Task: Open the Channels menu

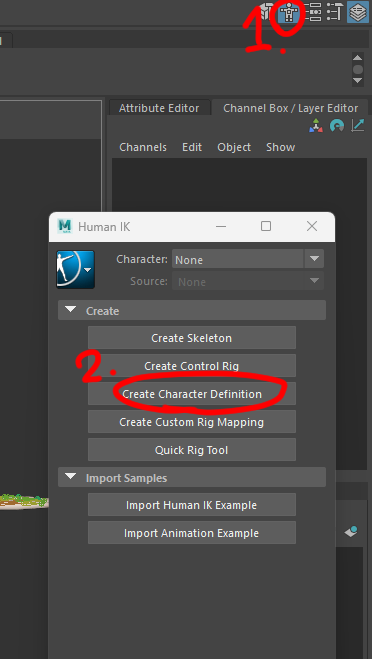Action: coord(143,147)
